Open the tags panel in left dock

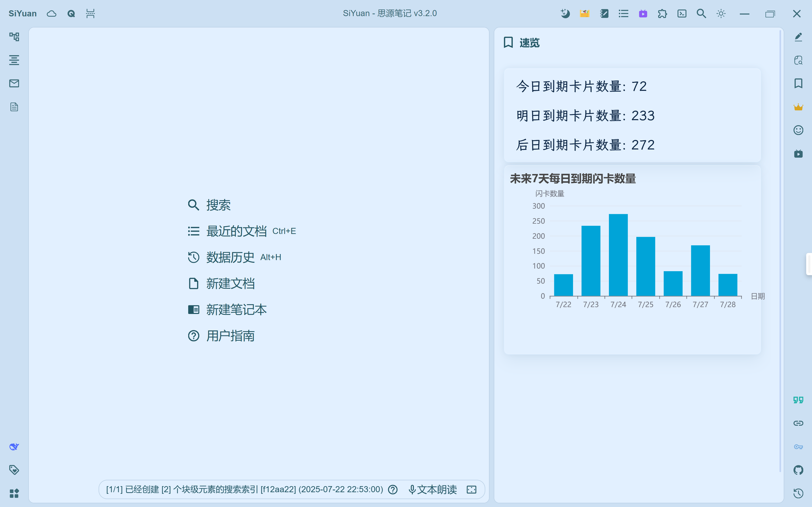coord(14,470)
